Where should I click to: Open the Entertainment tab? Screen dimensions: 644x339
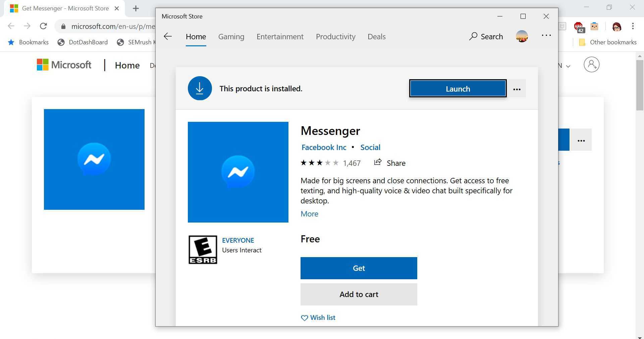[x=280, y=37]
